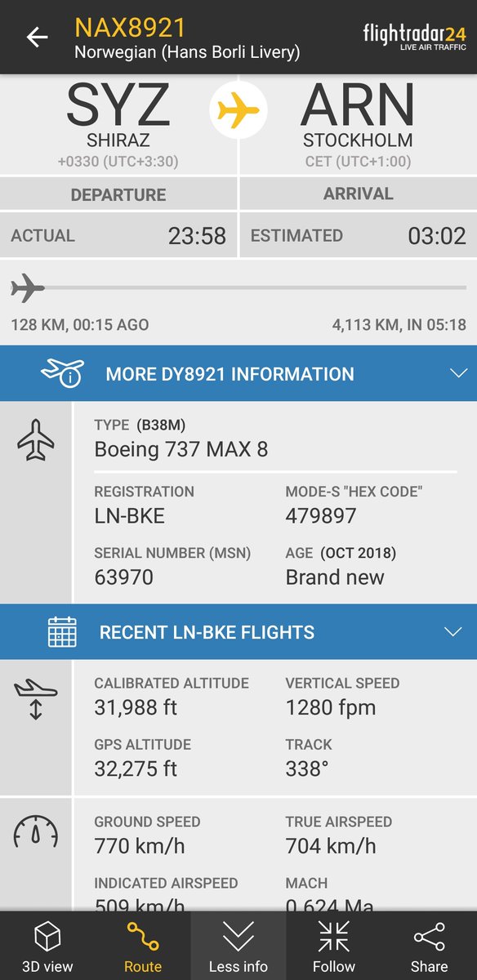Tap the altitude plane icon
Image resolution: width=477 pixels, height=980 pixels.
tap(36, 698)
